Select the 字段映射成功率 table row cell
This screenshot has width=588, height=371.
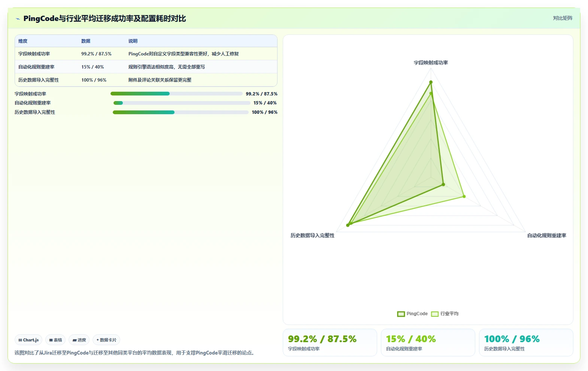[x=34, y=54]
